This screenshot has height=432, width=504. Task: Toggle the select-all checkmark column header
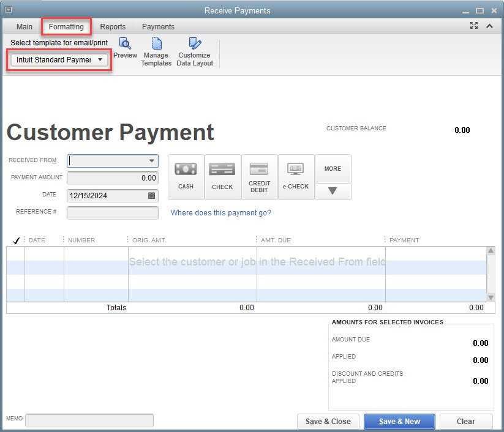click(17, 240)
